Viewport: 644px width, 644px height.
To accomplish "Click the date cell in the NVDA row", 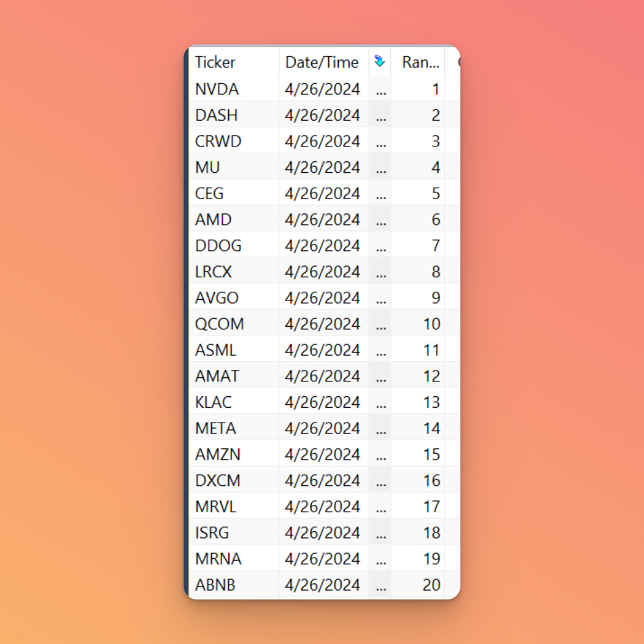I will tap(323, 88).
